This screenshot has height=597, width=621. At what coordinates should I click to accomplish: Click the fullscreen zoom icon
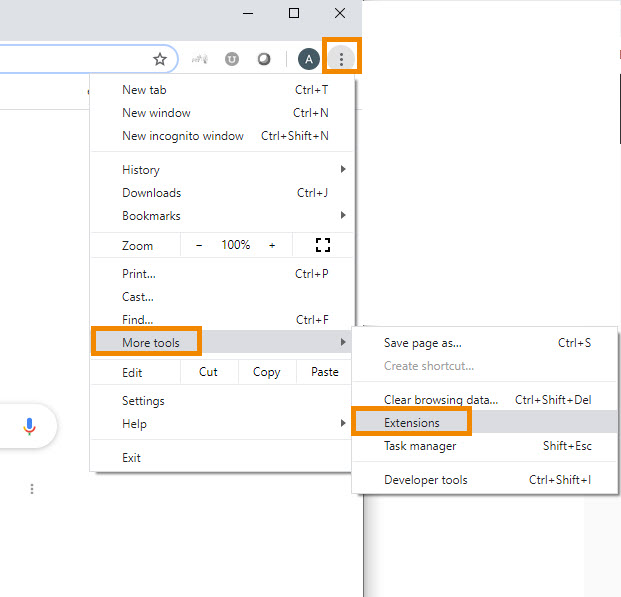click(322, 245)
